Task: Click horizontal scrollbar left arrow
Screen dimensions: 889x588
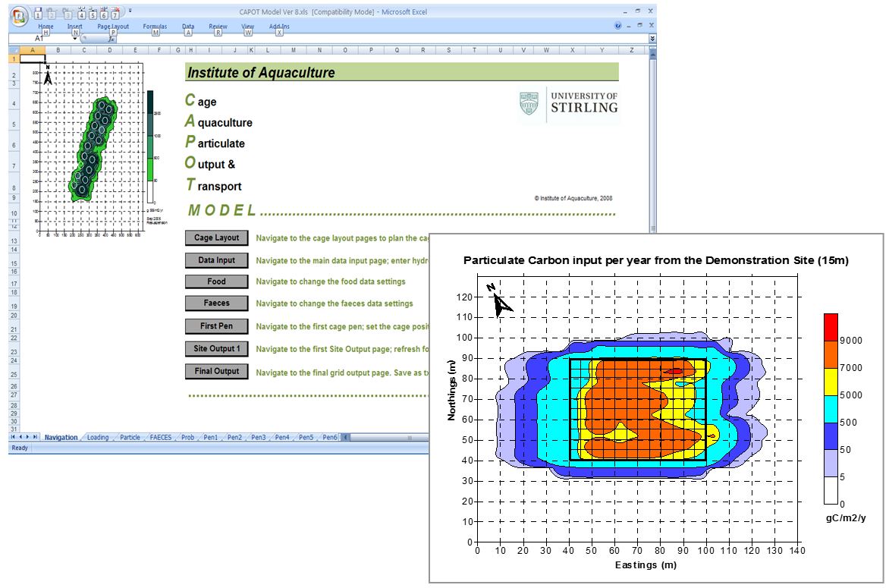Action: [x=346, y=437]
